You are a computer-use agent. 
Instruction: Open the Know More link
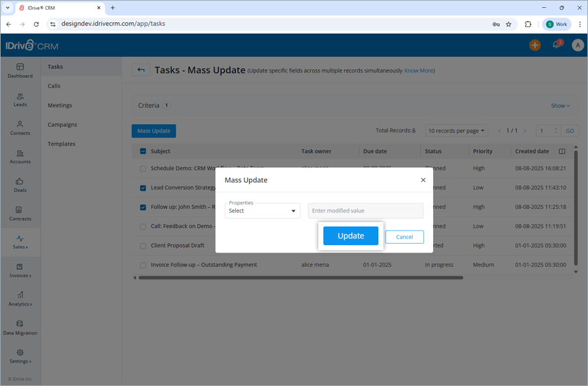418,70
